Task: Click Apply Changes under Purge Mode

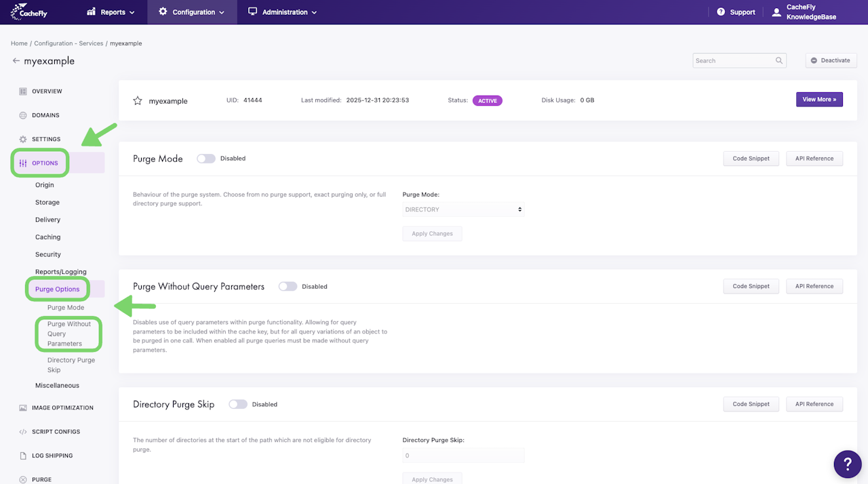Action: 432,234
